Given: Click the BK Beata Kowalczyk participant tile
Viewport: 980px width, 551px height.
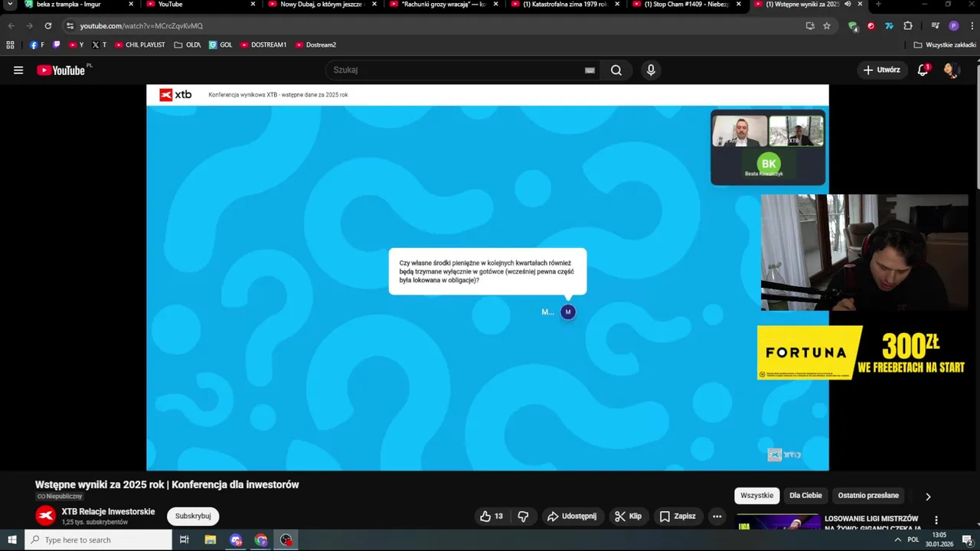Looking at the screenshot, I should [768, 166].
